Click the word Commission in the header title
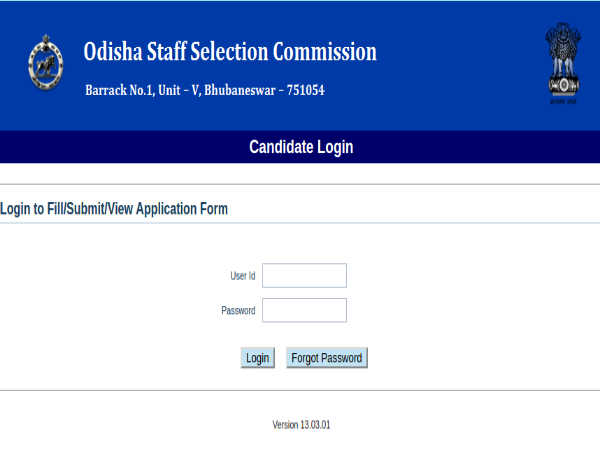Viewport: 600px width, 450px height. pyautogui.click(x=324, y=52)
